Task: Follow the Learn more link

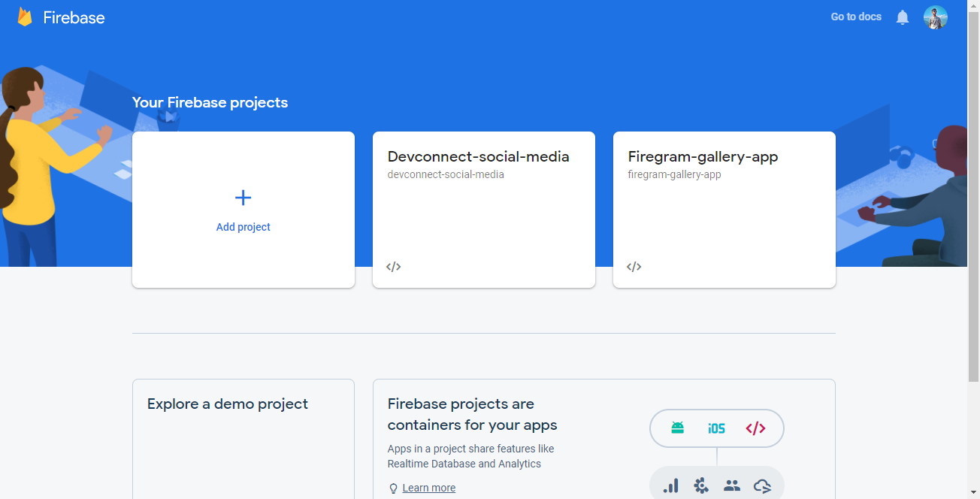Action: tap(429, 488)
